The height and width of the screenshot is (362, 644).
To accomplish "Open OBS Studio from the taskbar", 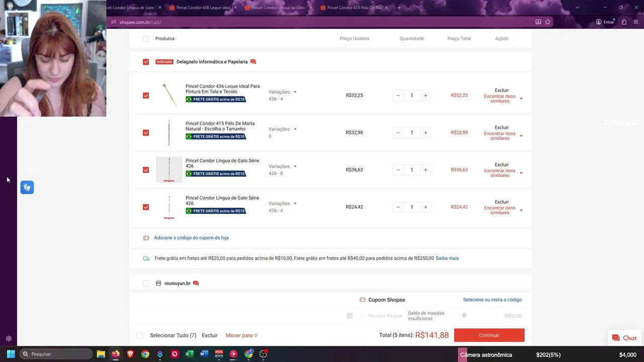I will (x=263, y=354).
